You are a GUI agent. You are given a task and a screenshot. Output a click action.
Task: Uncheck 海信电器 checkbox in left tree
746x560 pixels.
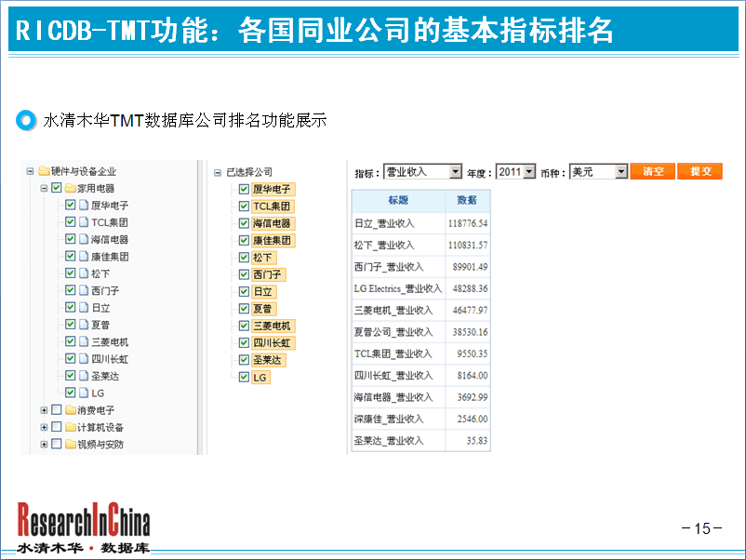pyautogui.click(x=70, y=239)
